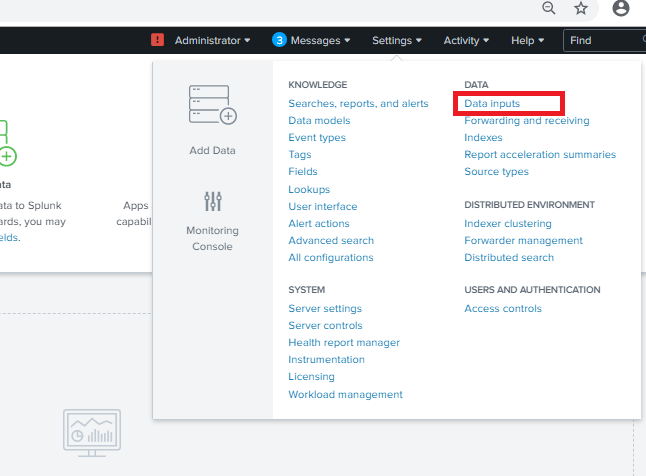This screenshot has width=646, height=476.
Task: Click the Find search field
Action: (x=604, y=40)
